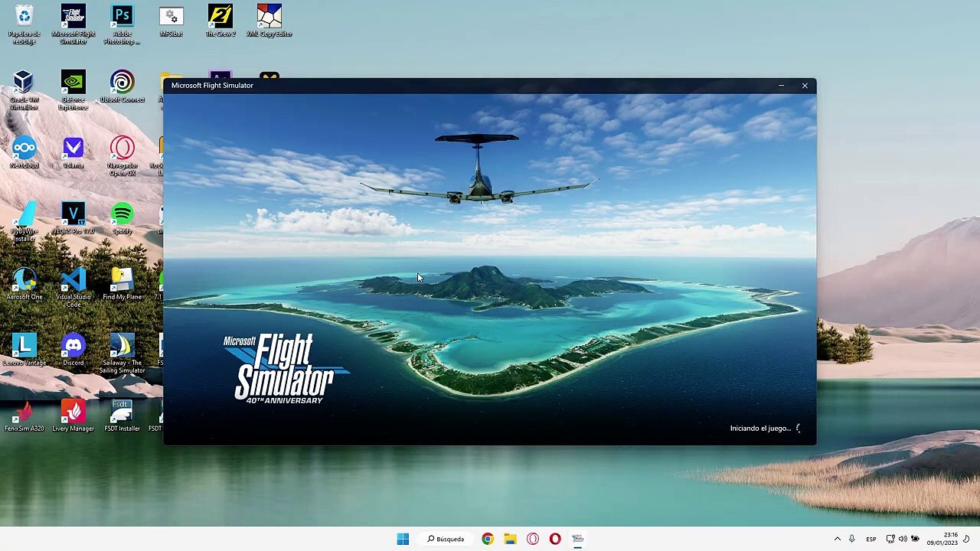Select the Flight Simulator taskbar button
Image resolution: width=980 pixels, height=551 pixels.
[578, 539]
